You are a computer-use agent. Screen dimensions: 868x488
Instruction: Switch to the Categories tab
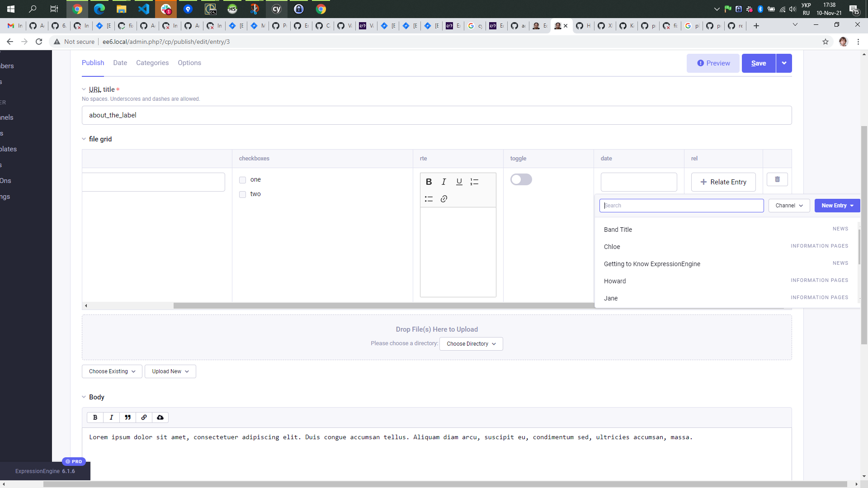(152, 63)
